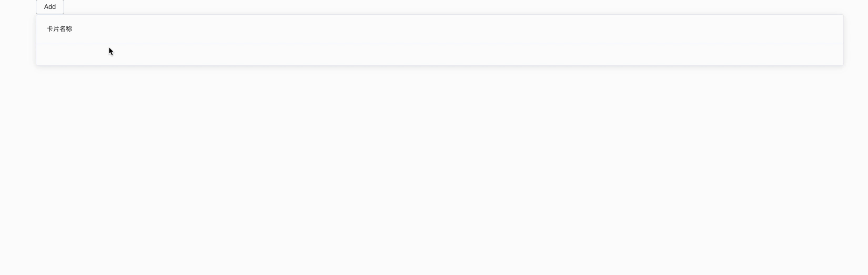The height and width of the screenshot is (275, 868).
Task: Click the center of the card header row
Action: [440, 29]
